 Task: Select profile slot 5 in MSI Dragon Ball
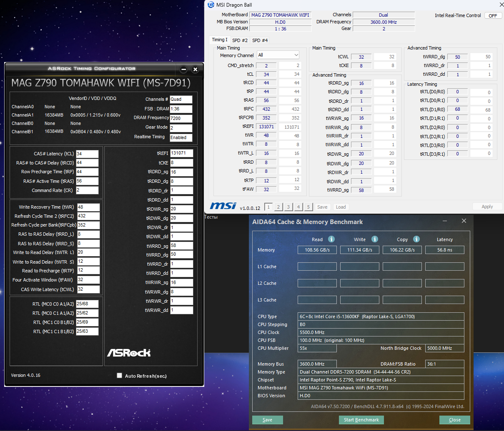[x=308, y=207]
